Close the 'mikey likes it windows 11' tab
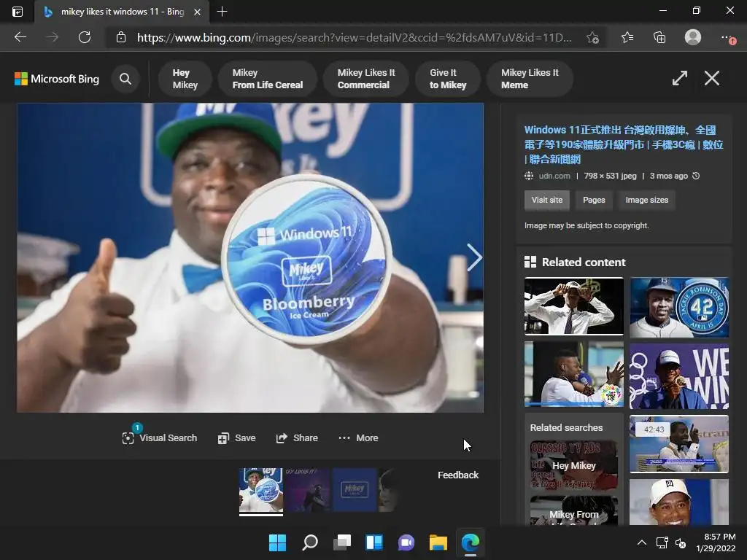The height and width of the screenshot is (560, 747). [x=197, y=12]
